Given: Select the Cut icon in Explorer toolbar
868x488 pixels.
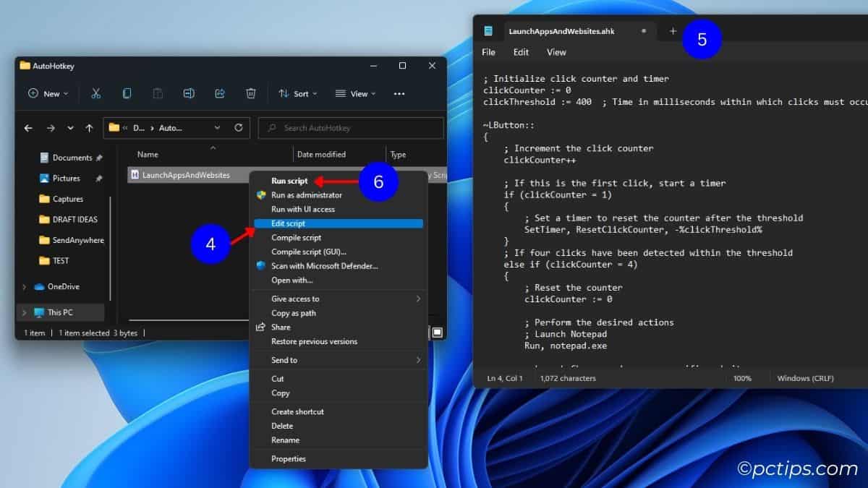Looking at the screenshot, I should pos(96,94).
